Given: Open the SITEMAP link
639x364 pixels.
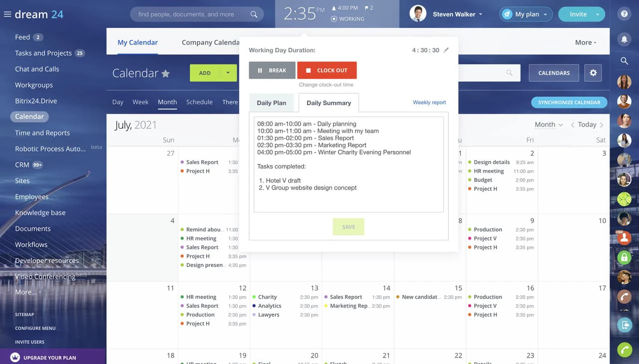Looking at the screenshot, I should click(x=24, y=315).
